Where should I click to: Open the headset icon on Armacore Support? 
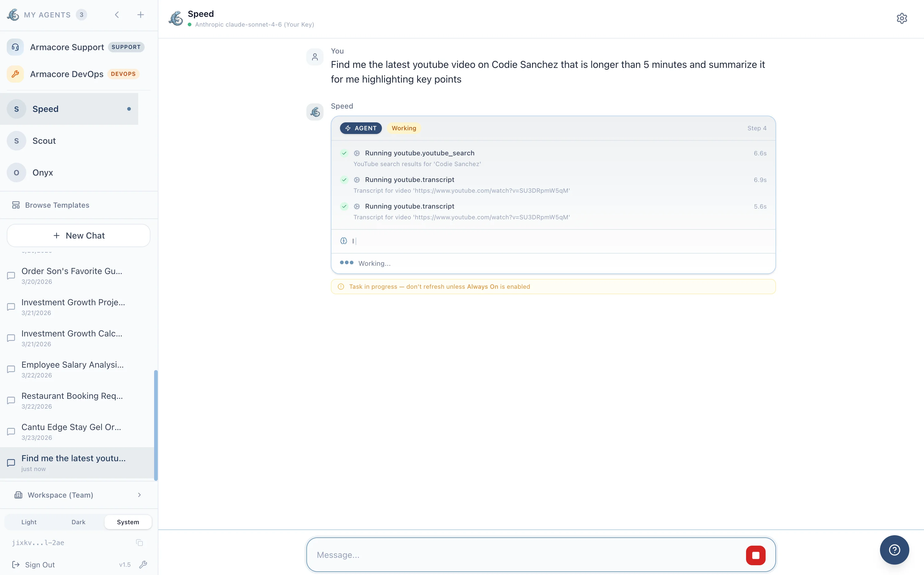16,47
